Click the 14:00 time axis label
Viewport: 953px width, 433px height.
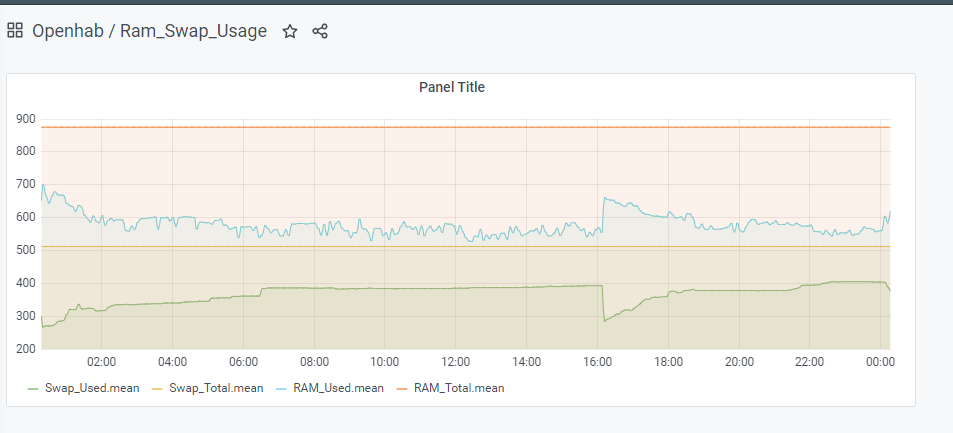pyautogui.click(x=526, y=362)
